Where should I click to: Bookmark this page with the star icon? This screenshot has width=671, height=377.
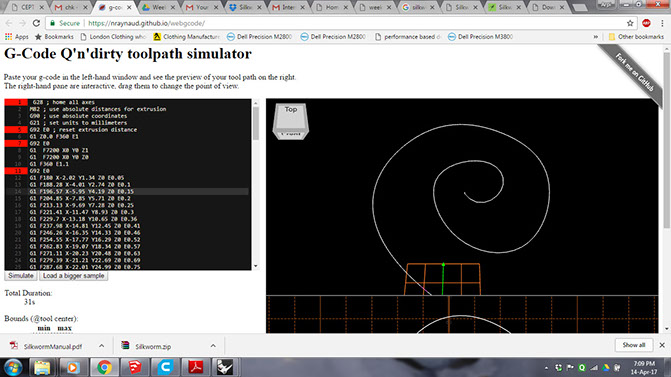tap(630, 23)
